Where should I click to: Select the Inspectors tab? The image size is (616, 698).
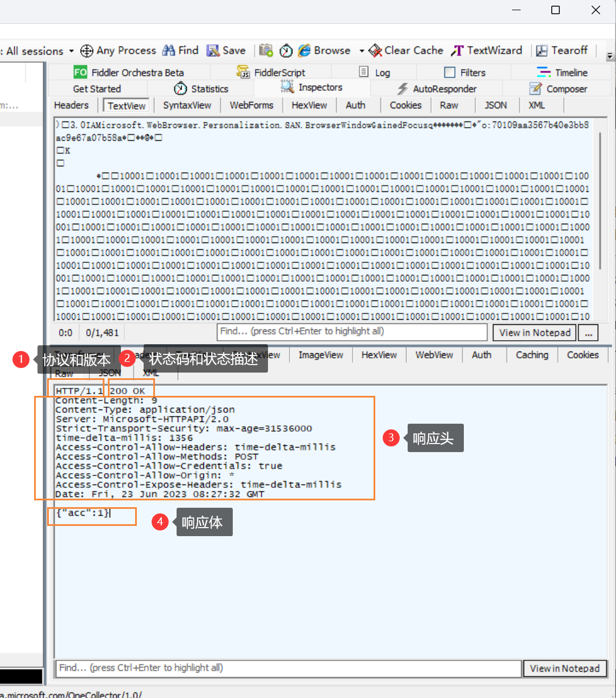tap(312, 87)
